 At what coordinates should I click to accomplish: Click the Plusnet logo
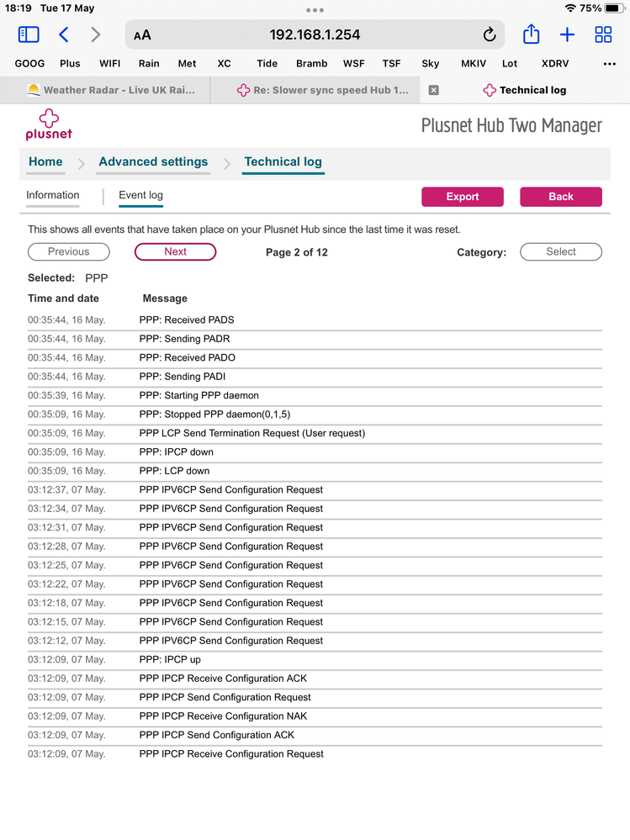[x=49, y=124]
